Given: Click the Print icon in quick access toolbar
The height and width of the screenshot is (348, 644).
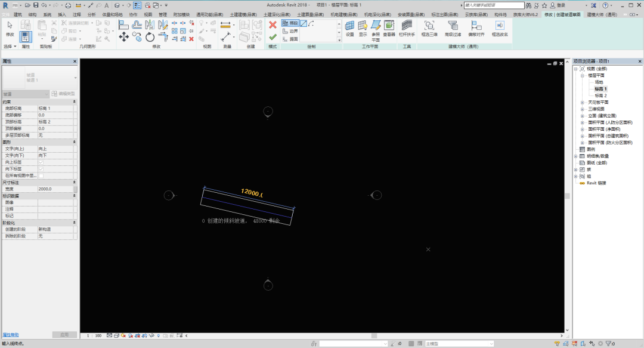Looking at the screenshot, I should [x=68, y=5].
